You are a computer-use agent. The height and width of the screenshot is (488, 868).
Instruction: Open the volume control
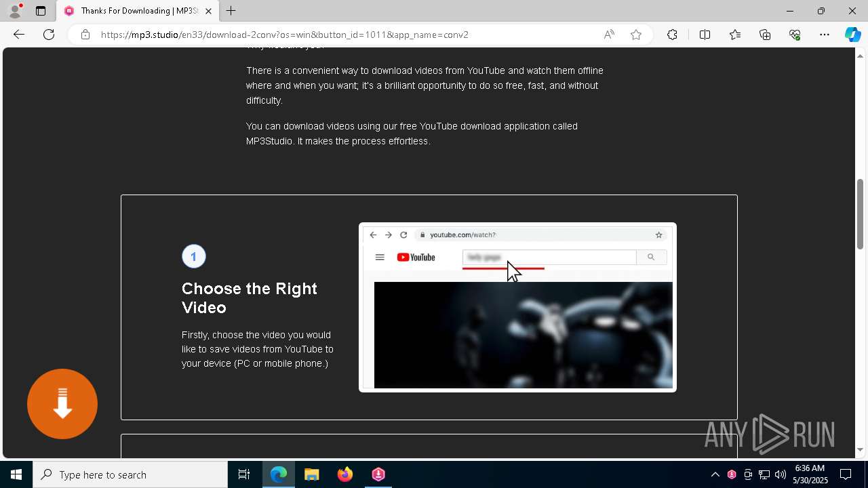(x=781, y=474)
